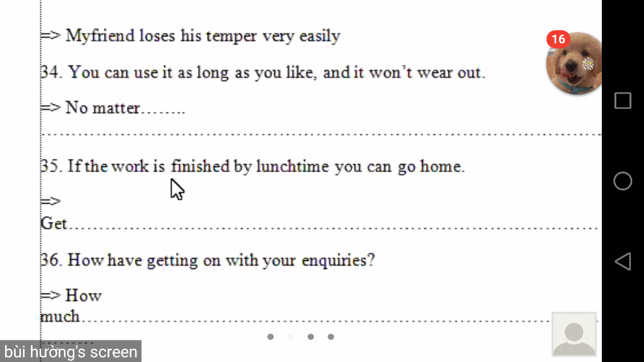644x362 pixels.
Task: Select the third page indicator dot
Action: point(311,337)
